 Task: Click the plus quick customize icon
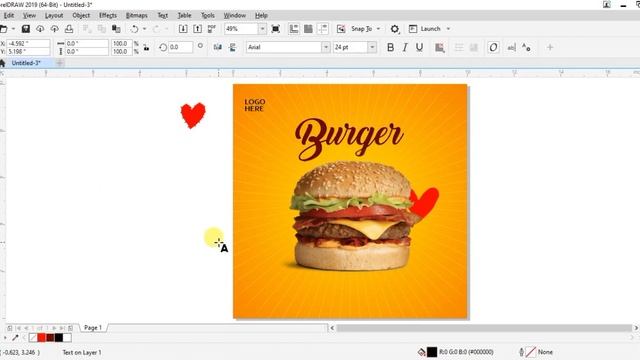[x=550, y=47]
